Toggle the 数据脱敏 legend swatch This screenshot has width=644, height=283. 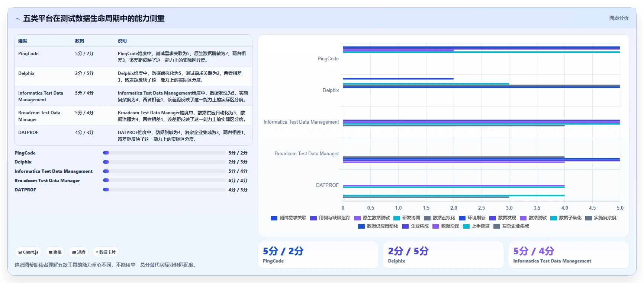[523, 218]
